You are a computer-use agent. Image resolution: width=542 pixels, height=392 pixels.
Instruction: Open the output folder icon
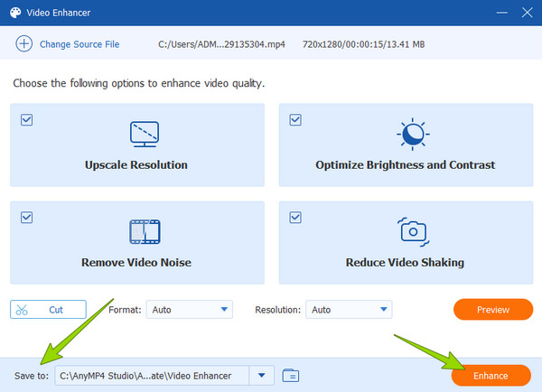coord(291,376)
